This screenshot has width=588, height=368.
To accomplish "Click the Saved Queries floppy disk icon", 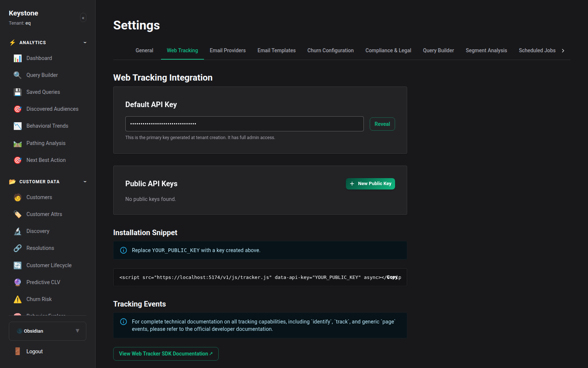I will (x=18, y=92).
